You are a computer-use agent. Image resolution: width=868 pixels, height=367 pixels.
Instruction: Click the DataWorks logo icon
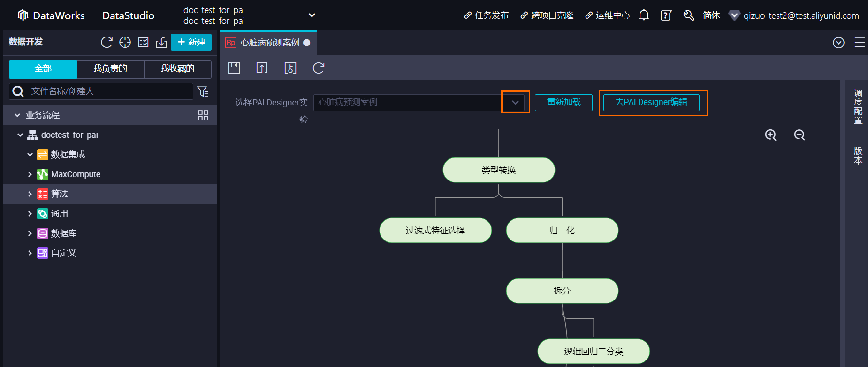coord(23,15)
